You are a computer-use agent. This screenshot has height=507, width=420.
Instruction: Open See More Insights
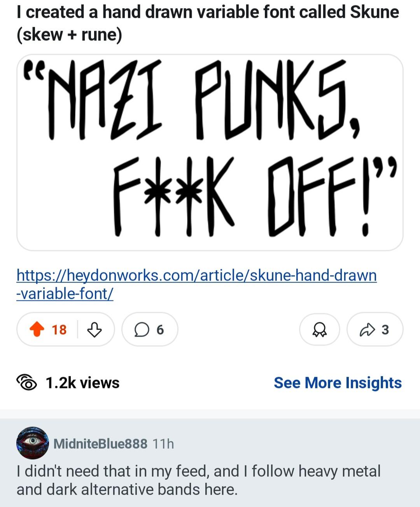pos(338,382)
